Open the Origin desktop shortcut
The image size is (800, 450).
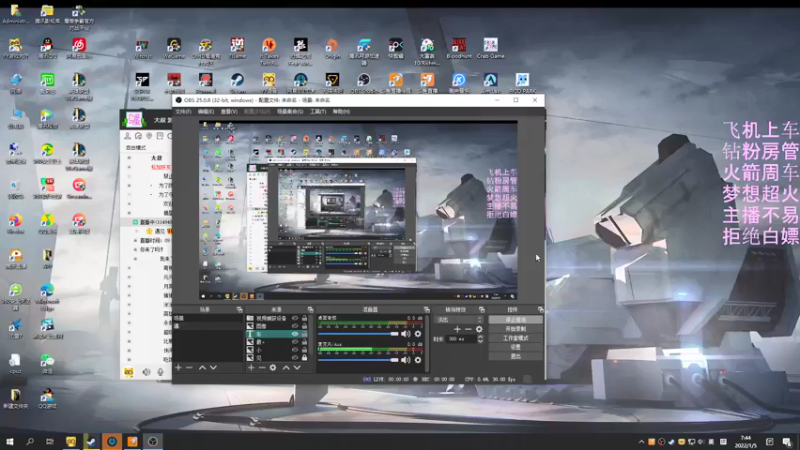coord(332,48)
